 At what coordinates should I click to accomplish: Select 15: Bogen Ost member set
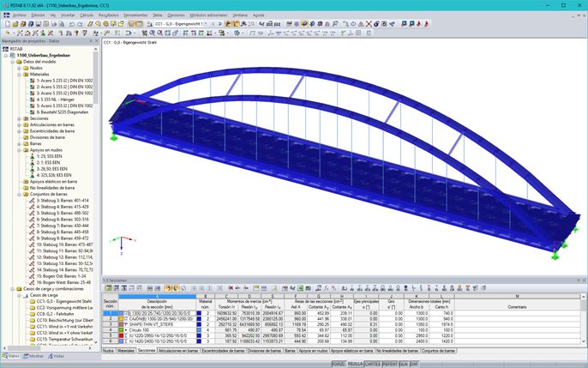point(61,276)
